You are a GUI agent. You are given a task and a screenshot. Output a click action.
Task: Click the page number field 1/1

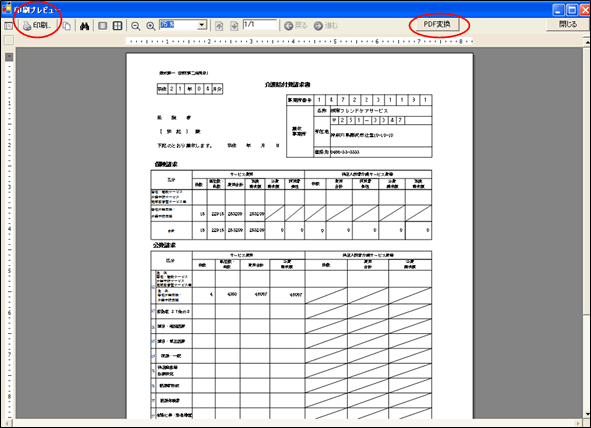point(260,24)
